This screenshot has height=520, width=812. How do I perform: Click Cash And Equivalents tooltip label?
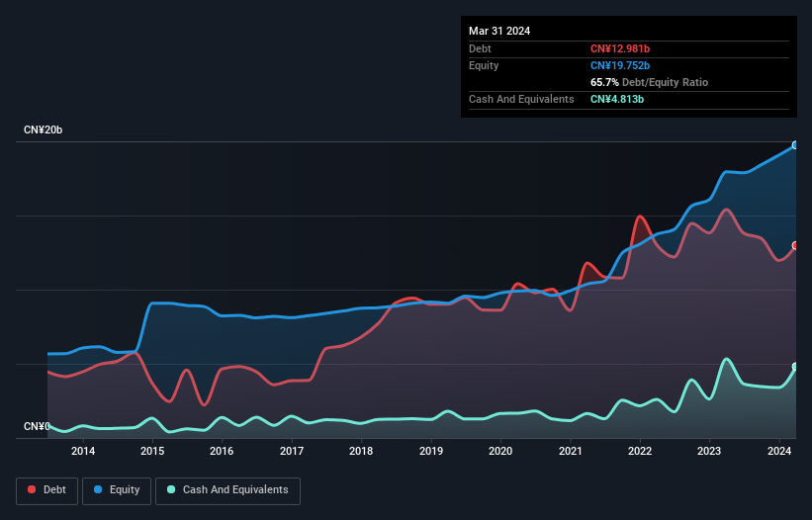coord(521,99)
